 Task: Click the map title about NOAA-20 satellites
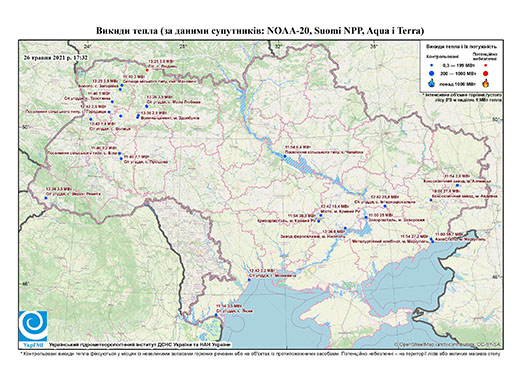click(260, 31)
